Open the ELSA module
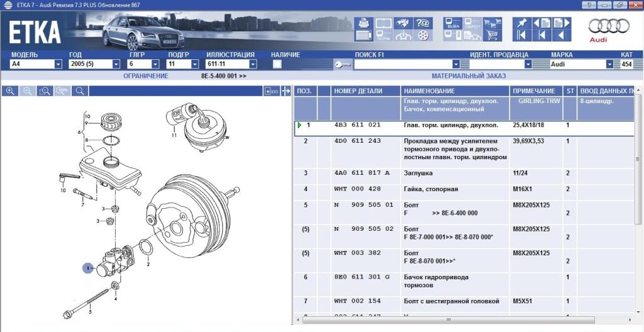This screenshot has height=332, width=644. [x=452, y=24]
